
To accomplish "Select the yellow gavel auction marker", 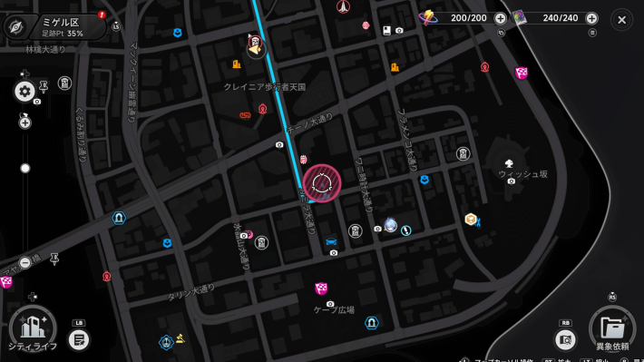I will [x=181, y=338].
